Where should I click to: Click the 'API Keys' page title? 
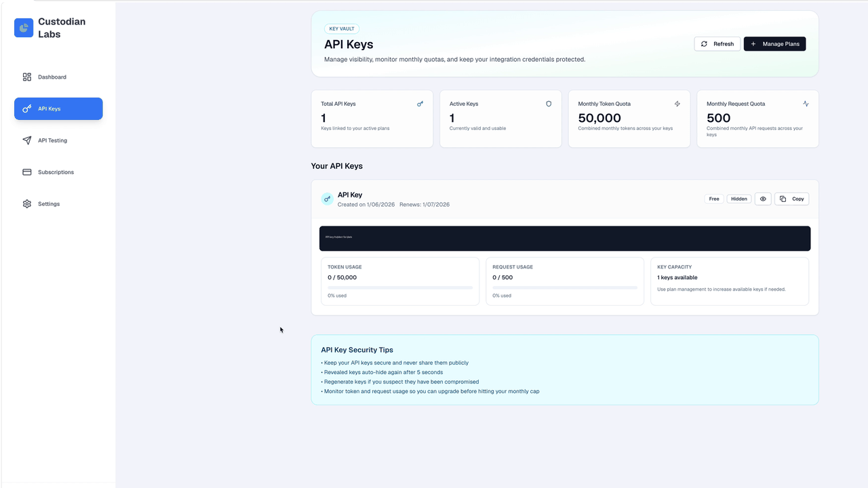[349, 45]
